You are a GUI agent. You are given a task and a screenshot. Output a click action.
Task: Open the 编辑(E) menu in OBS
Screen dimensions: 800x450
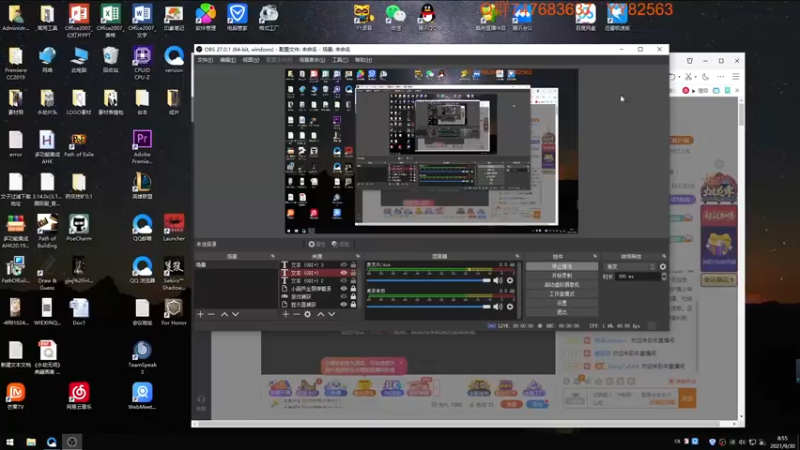coord(228,60)
